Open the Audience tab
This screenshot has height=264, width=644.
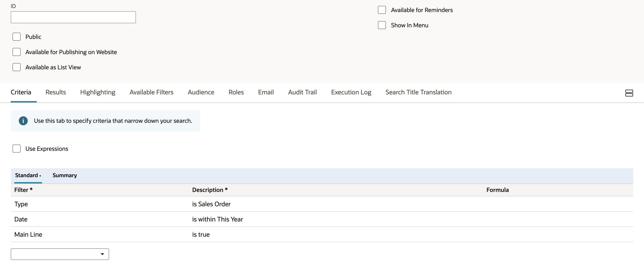click(x=201, y=92)
